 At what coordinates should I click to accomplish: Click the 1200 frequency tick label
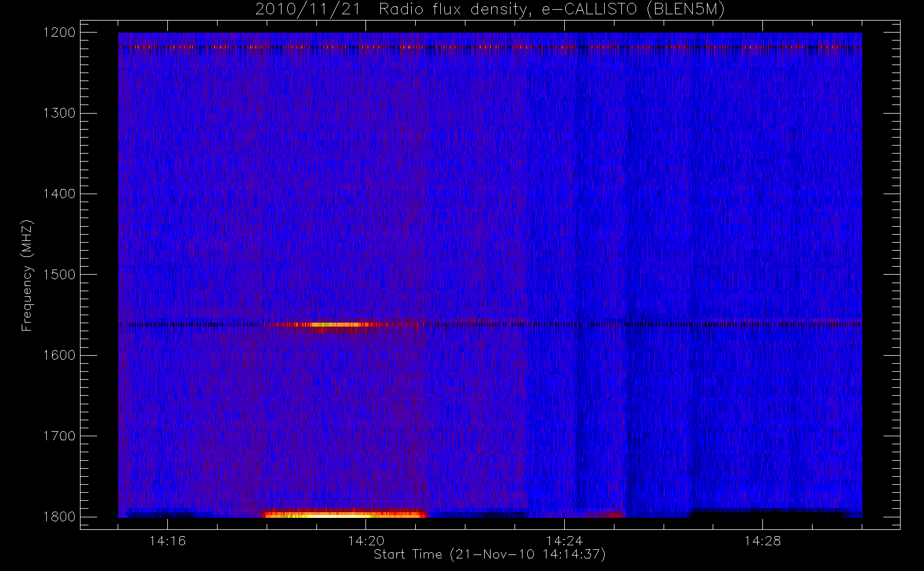click(59, 33)
